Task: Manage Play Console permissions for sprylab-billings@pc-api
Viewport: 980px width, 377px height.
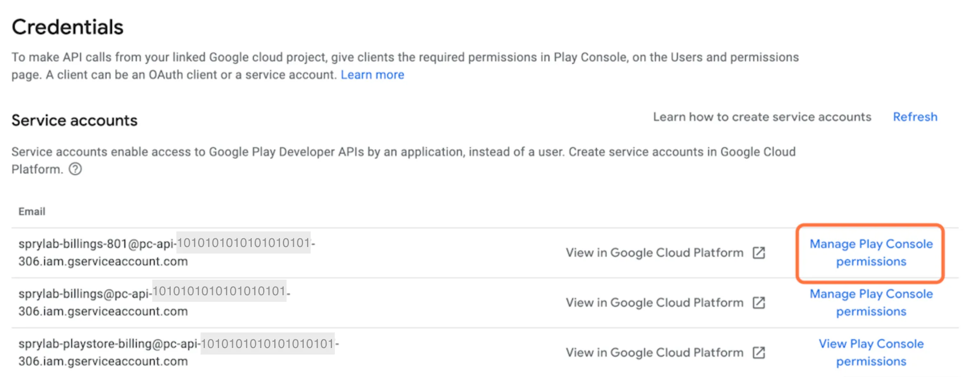Action: [x=871, y=303]
